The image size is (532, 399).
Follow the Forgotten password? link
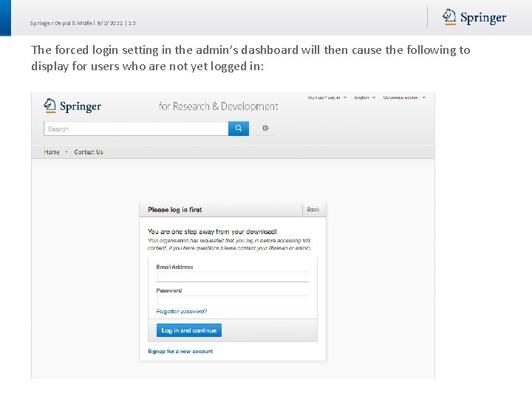(x=182, y=312)
